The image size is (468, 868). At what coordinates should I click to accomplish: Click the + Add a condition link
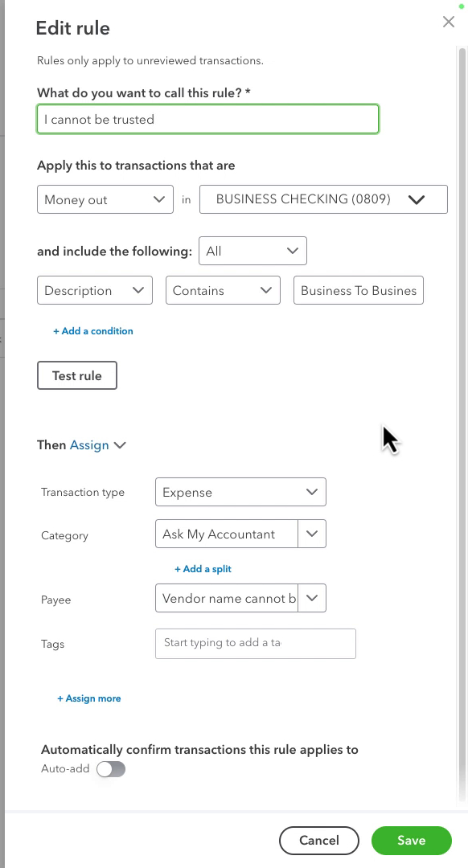tap(93, 331)
